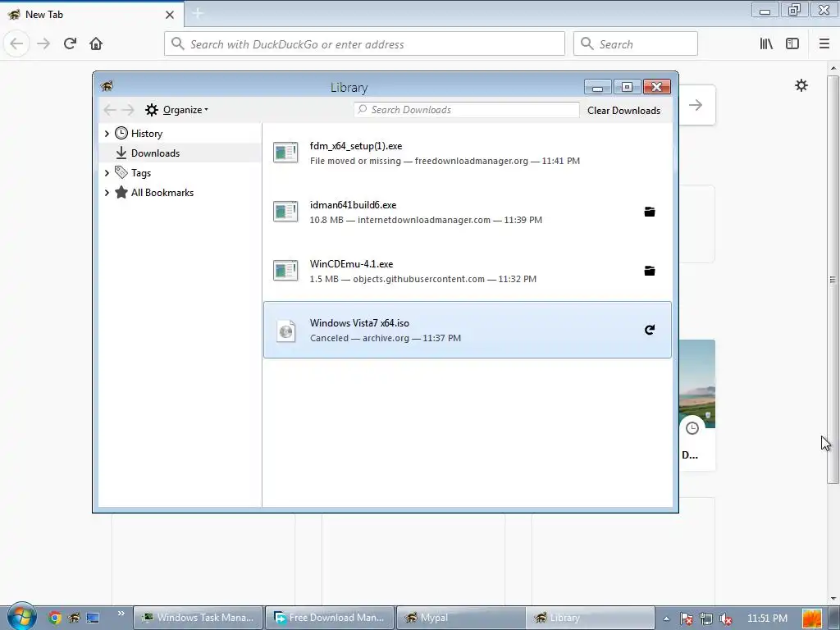The width and height of the screenshot is (840, 630).
Task: Click the page vertical scrollbar thumb
Action: coord(833,279)
